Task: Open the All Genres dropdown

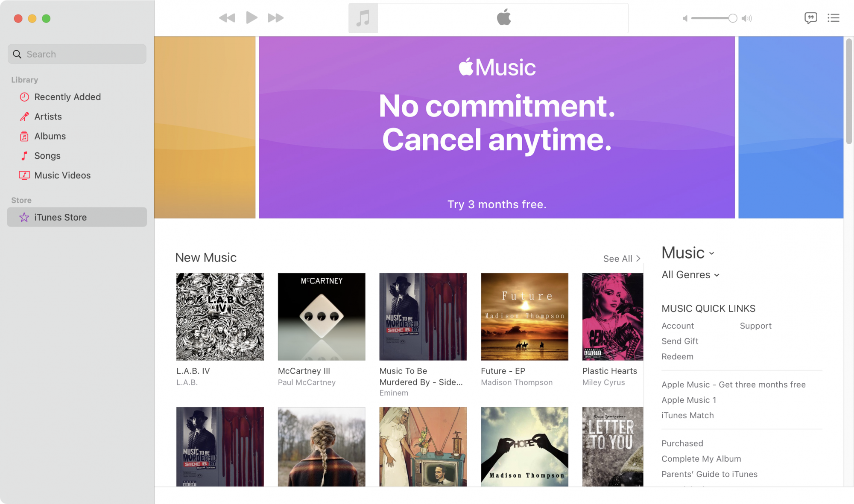Action: tap(690, 275)
